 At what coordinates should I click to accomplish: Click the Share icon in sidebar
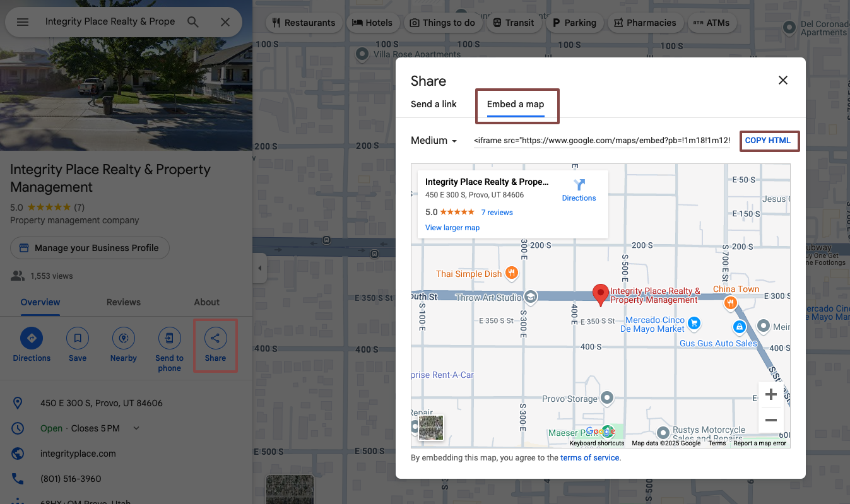pos(215,339)
